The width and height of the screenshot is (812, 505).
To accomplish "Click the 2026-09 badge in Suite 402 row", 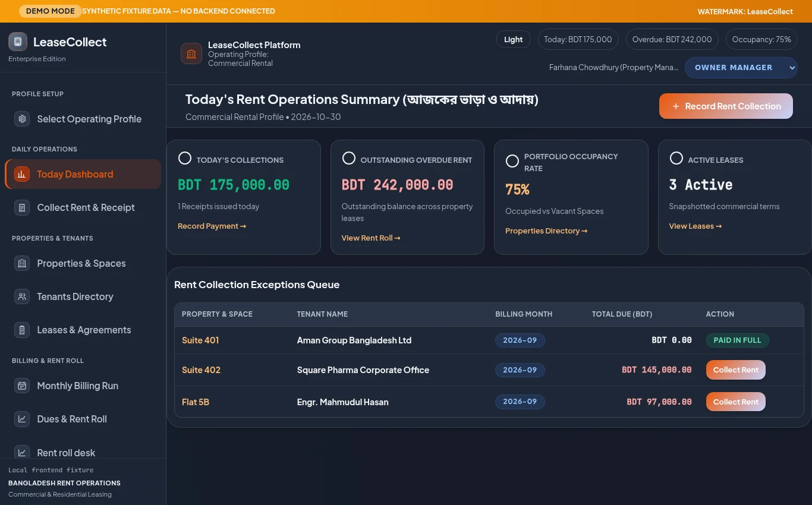I will [520, 370].
